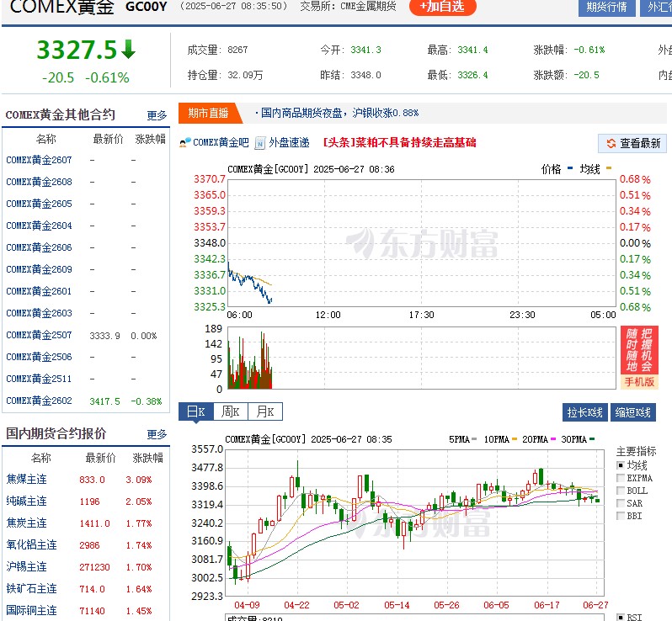The height and width of the screenshot is (621, 672).
Task: Enable the EXPMA indicator checkbox
Action: [x=620, y=478]
